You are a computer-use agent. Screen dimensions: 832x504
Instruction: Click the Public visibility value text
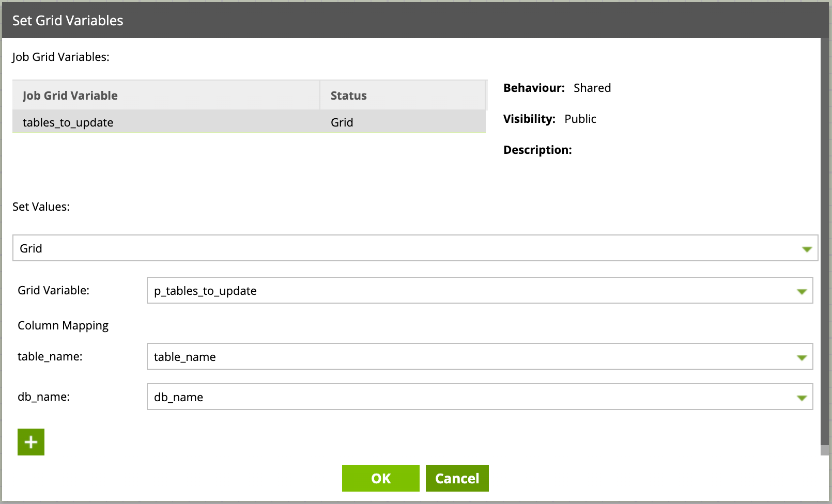580,119
